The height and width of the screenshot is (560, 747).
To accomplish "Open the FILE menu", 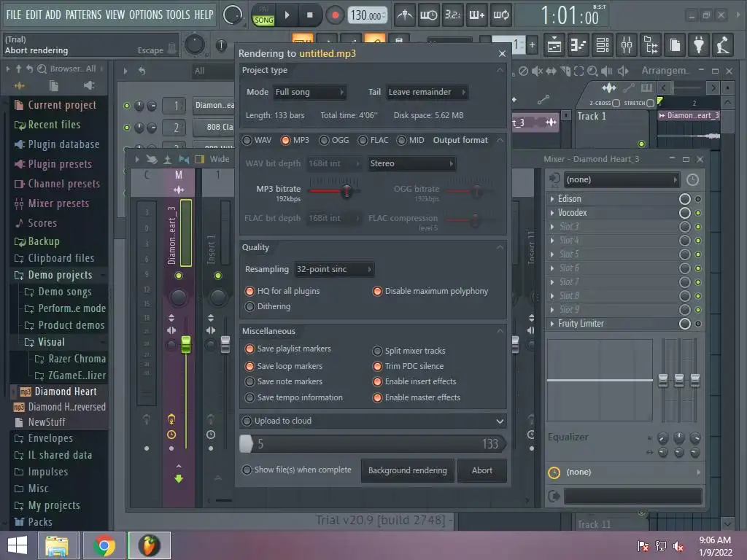I will (x=14, y=15).
